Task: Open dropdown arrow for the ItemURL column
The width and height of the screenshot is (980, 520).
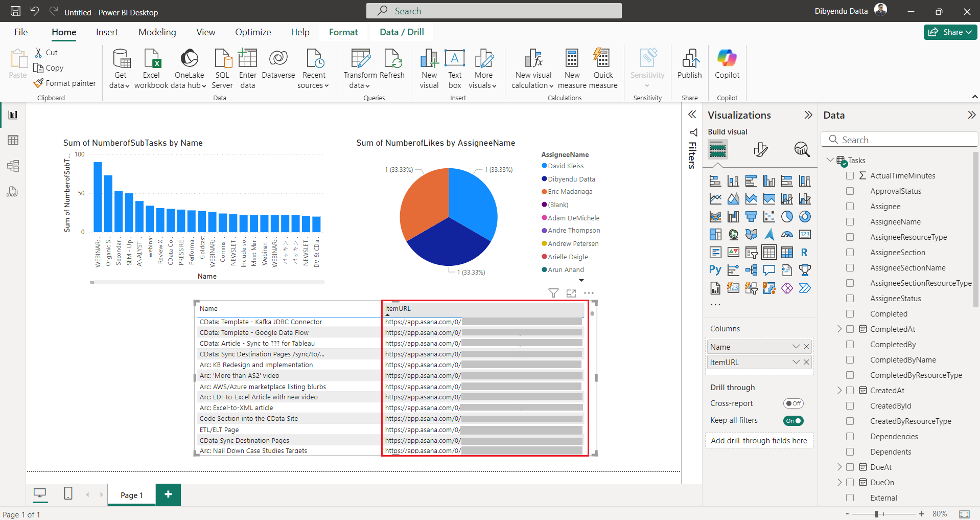Action: (796, 362)
